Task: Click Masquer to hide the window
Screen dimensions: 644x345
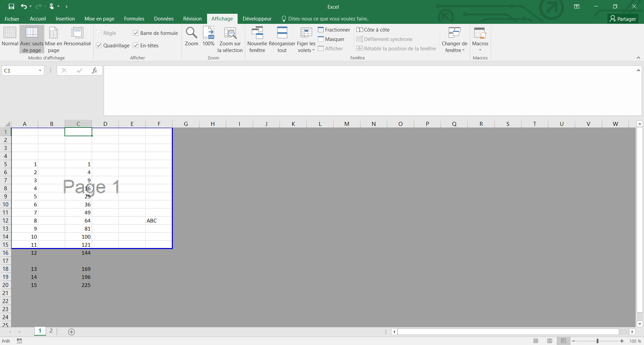Action: (331, 39)
